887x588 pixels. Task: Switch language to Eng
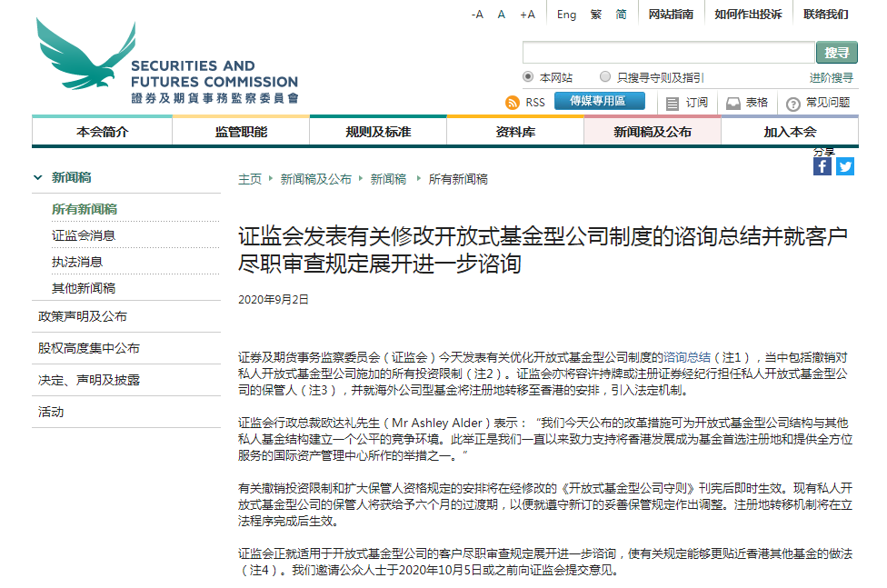point(566,15)
